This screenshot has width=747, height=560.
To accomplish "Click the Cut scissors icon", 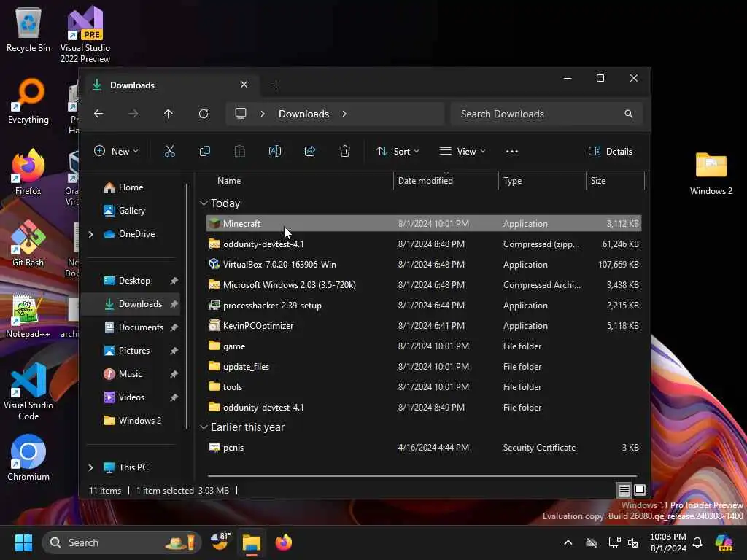I will tap(169, 152).
